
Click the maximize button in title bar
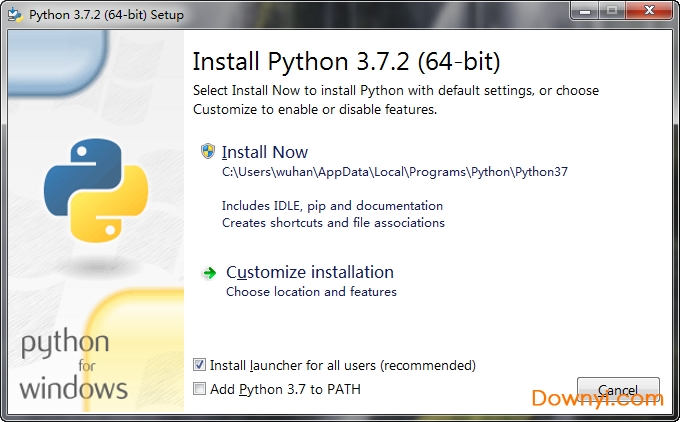[612, 11]
